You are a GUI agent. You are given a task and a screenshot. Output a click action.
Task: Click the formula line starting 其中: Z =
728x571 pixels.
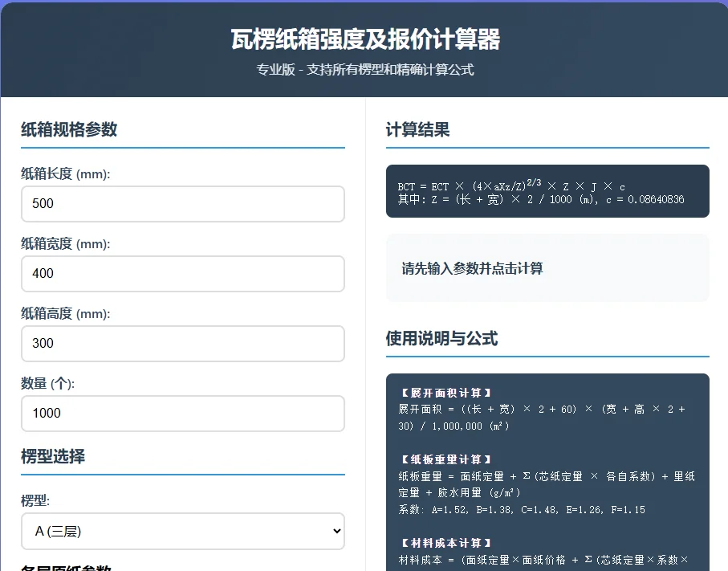pyautogui.click(x=541, y=200)
